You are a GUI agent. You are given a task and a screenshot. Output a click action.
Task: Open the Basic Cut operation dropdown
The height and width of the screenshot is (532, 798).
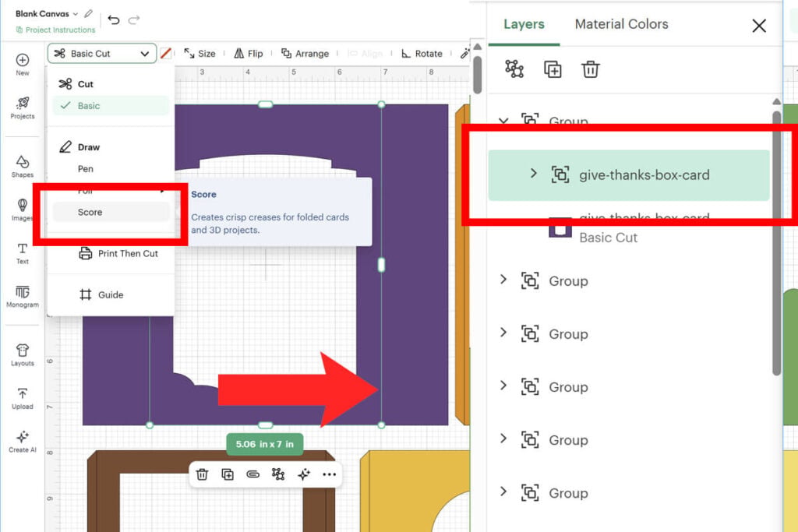(x=102, y=54)
